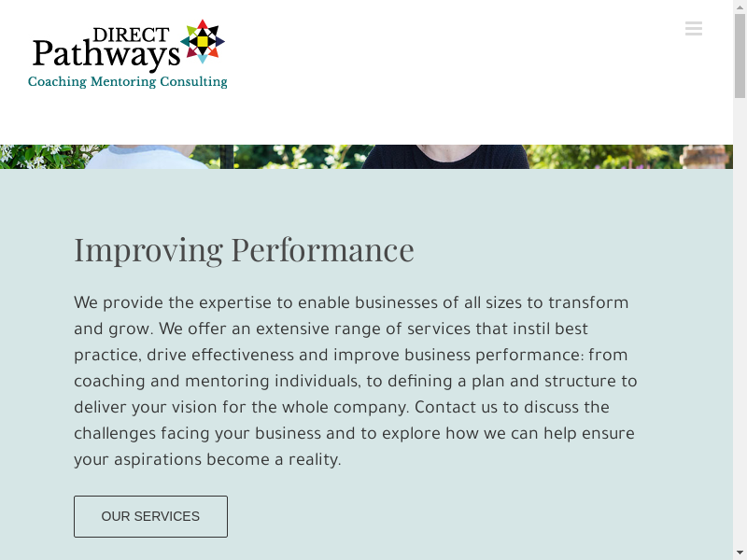
Task: Click the "Improving Performance" heading
Action: click(x=244, y=250)
